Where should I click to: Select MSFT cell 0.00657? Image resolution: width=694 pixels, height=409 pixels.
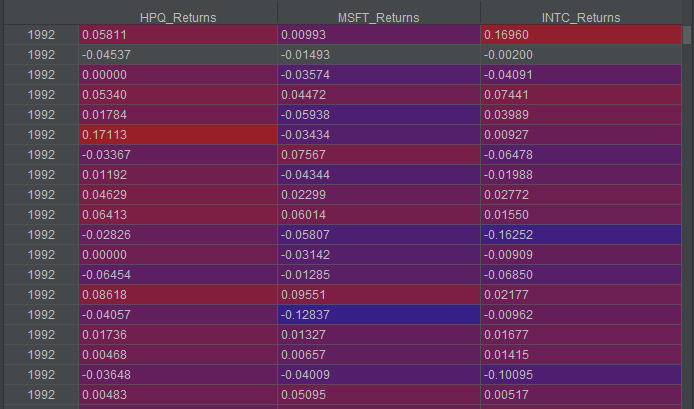tap(379, 355)
